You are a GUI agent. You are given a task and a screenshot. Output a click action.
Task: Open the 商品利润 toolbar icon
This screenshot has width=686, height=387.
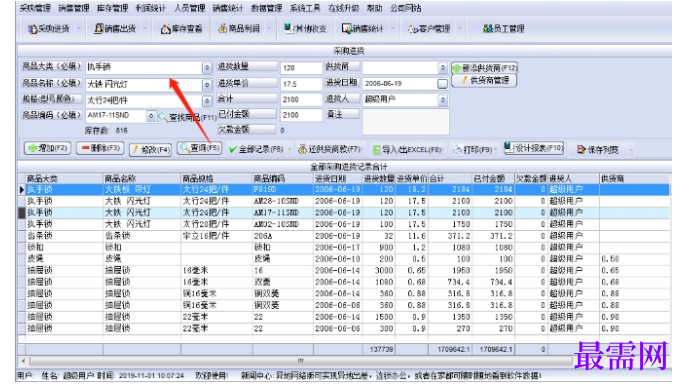(x=223, y=29)
